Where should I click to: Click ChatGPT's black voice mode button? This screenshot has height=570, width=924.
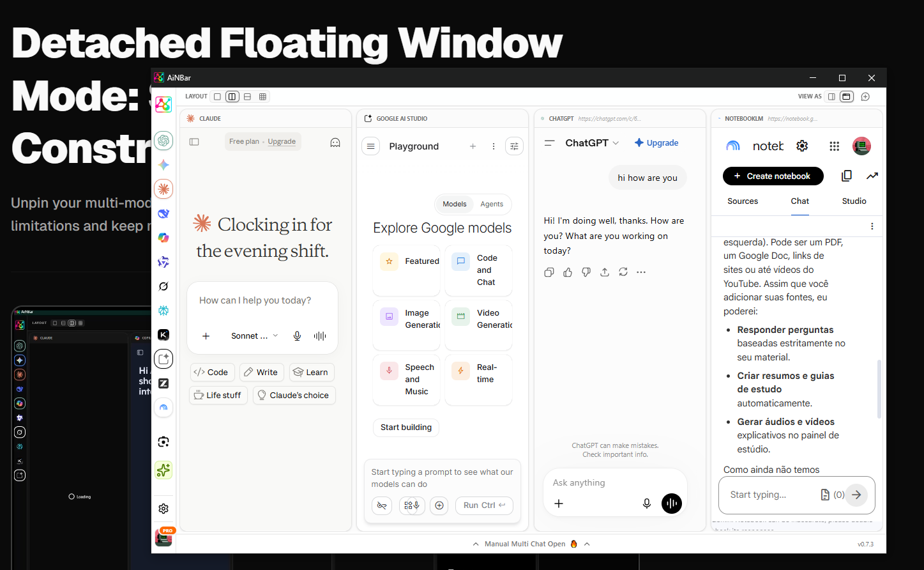pyautogui.click(x=672, y=504)
